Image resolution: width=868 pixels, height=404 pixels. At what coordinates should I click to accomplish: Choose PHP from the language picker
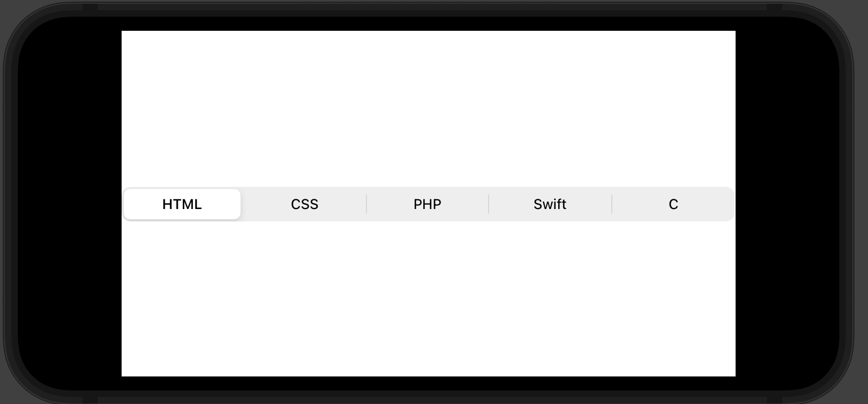427,204
